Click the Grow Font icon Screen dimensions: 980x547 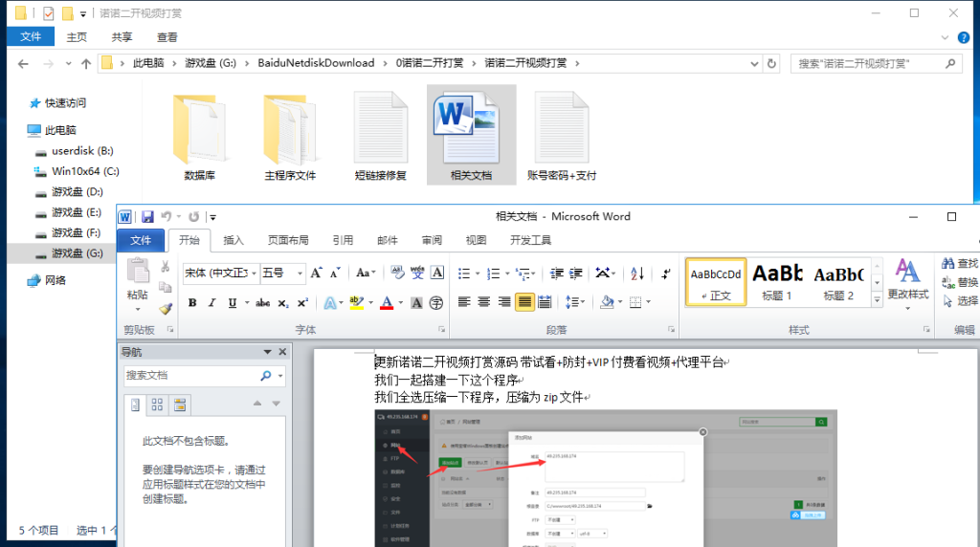[x=316, y=273]
